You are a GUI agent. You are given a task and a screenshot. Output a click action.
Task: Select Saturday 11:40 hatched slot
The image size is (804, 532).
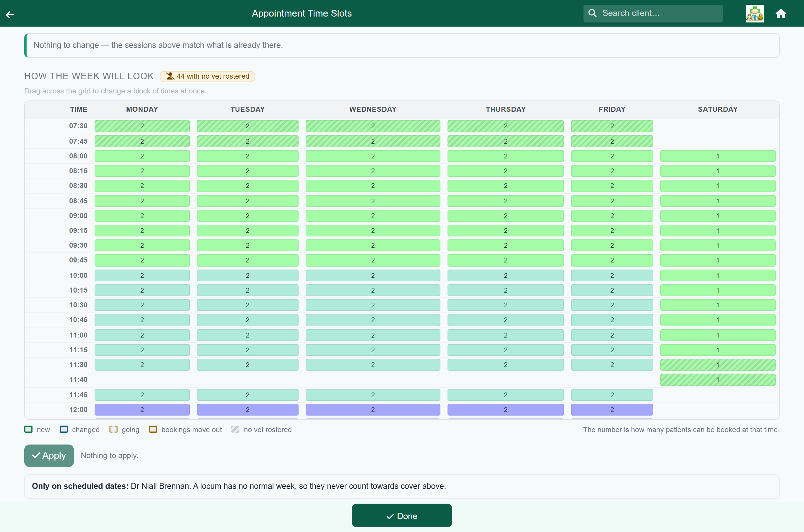tap(717, 380)
